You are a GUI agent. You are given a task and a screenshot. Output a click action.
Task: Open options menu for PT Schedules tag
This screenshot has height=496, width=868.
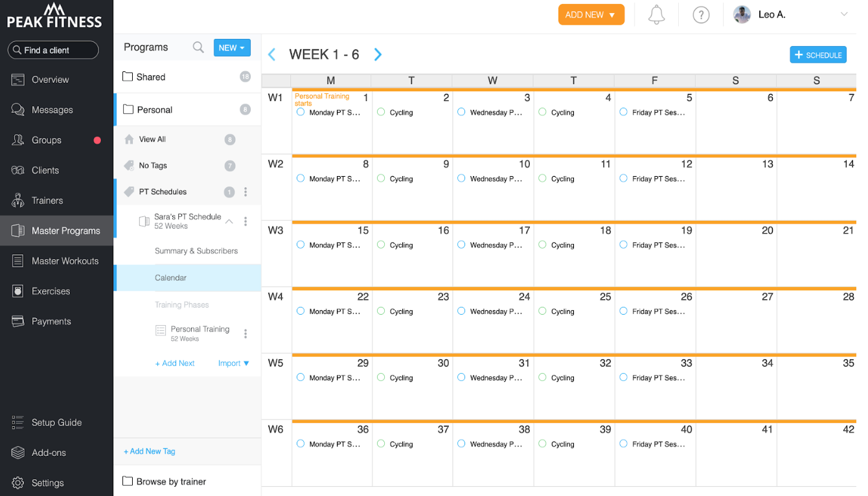point(246,192)
